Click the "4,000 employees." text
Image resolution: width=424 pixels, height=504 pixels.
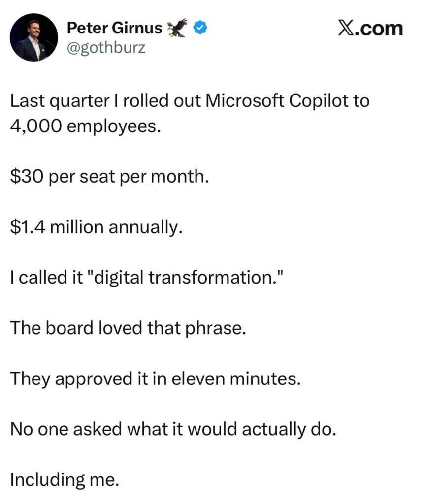(85, 126)
